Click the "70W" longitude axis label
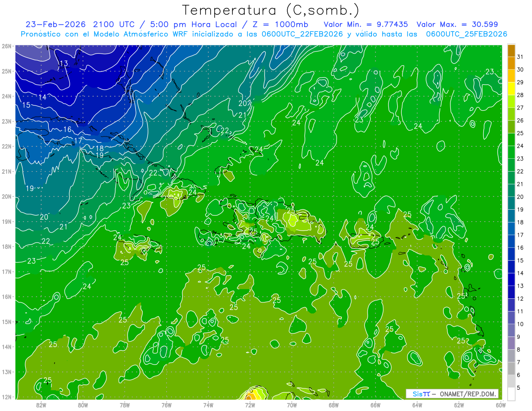The image size is (532, 411). coord(292,404)
